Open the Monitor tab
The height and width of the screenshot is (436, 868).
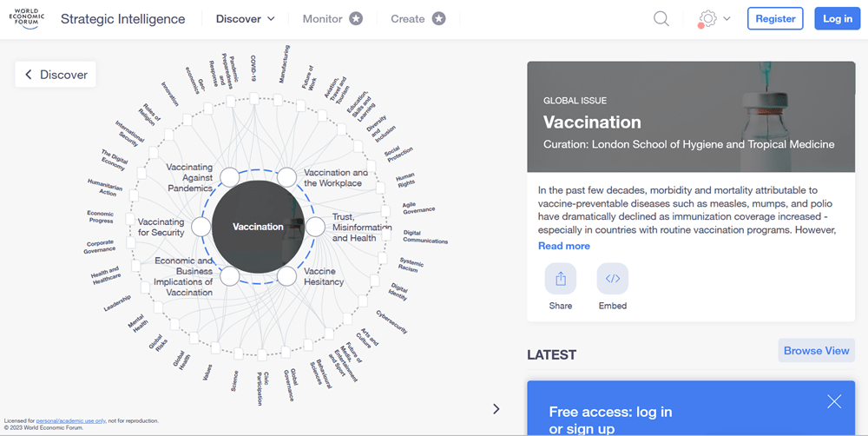pyautogui.click(x=323, y=19)
